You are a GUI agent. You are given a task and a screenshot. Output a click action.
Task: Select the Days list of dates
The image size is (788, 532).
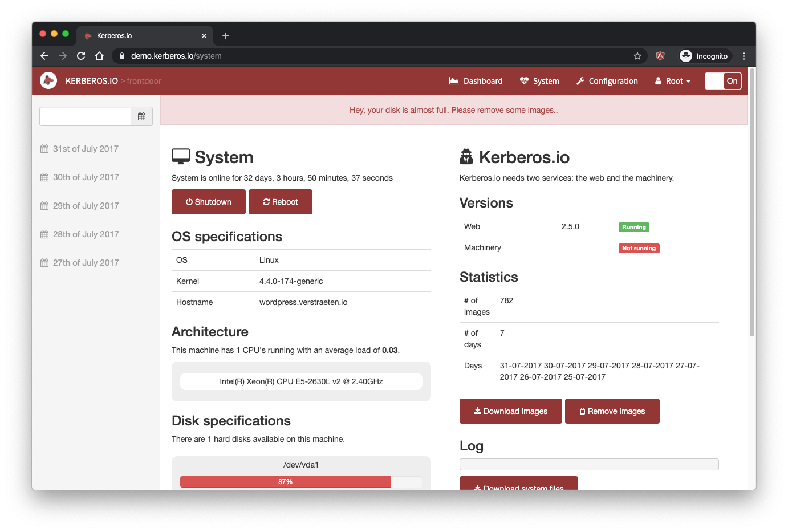[600, 371]
